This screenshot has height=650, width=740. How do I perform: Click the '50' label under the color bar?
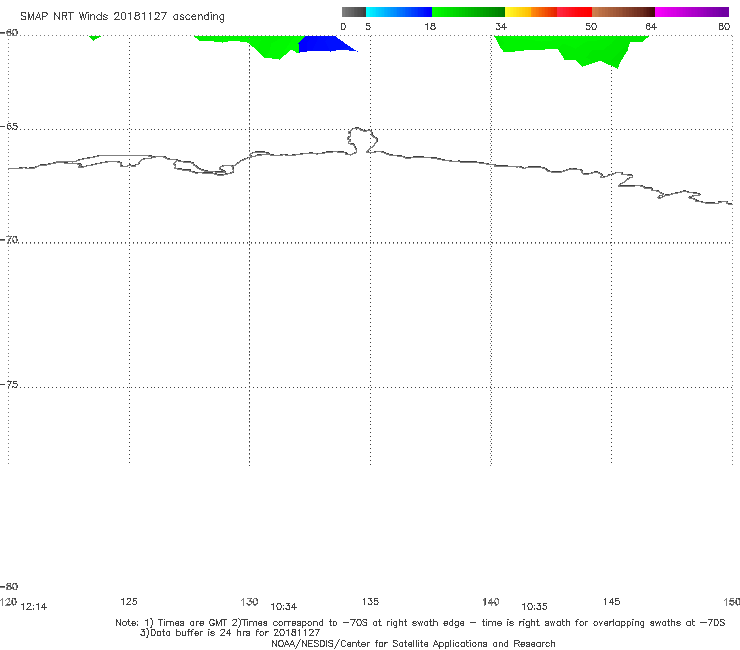pyautogui.click(x=591, y=26)
